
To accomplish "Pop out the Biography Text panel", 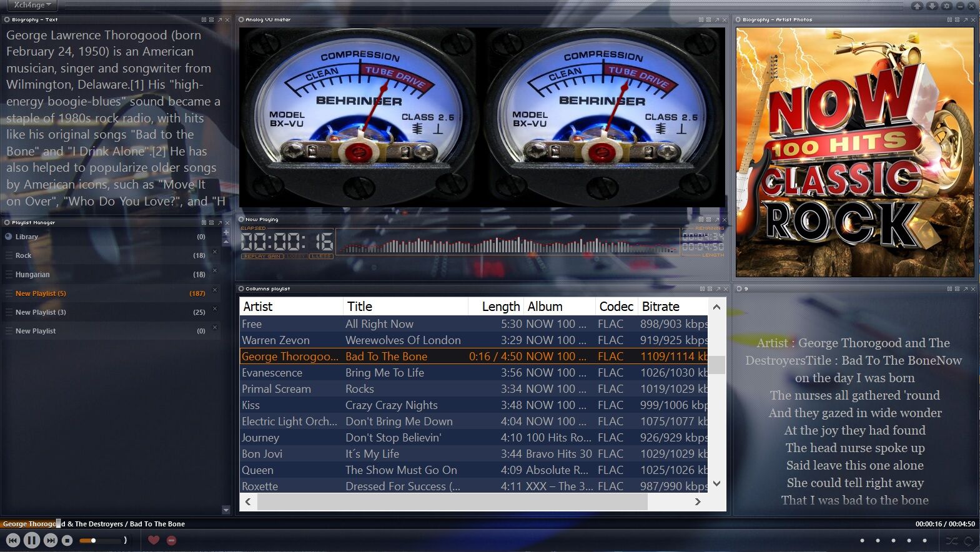I will 219,20.
